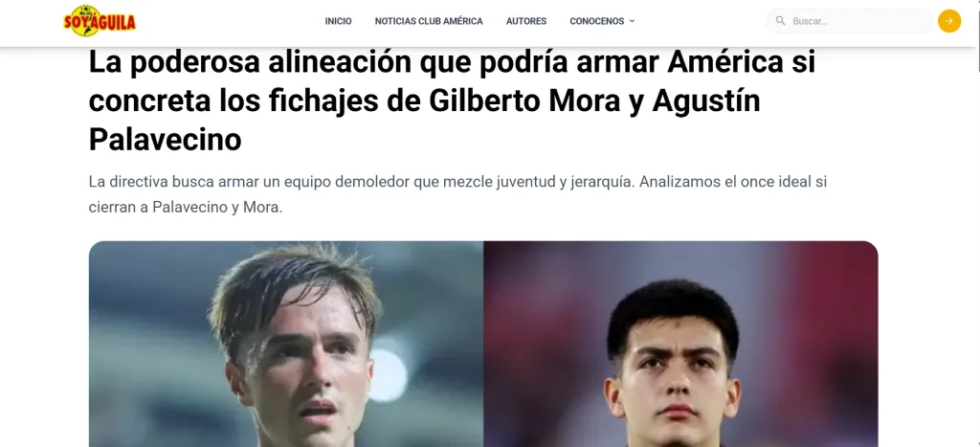Select the left player photo with wet hair
Screen dimensions: 980x447
click(x=285, y=344)
